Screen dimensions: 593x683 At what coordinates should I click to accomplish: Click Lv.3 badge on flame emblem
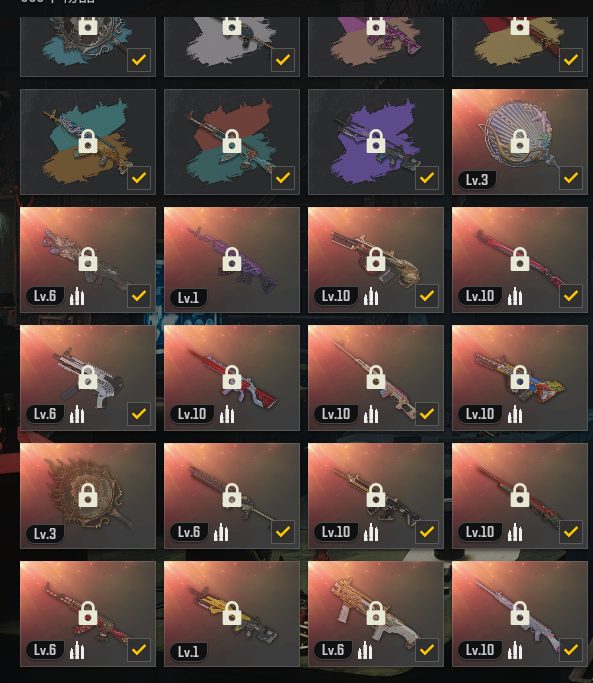point(45,534)
